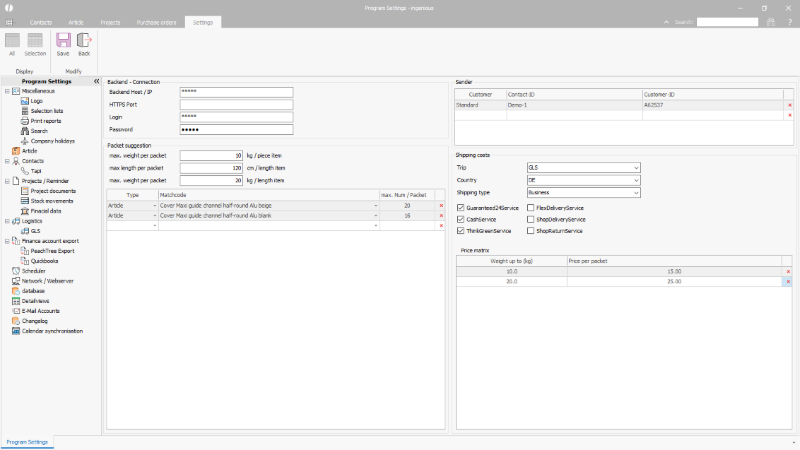Open Financial data settings

click(45, 211)
